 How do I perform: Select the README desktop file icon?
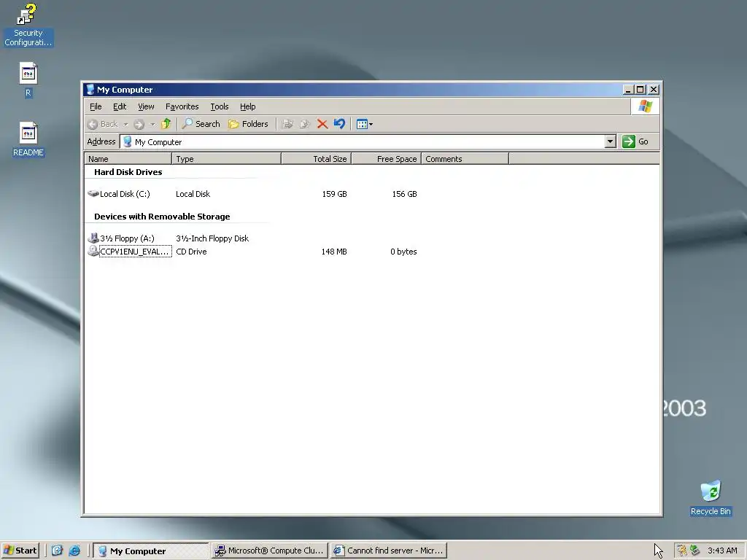[x=28, y=139]
